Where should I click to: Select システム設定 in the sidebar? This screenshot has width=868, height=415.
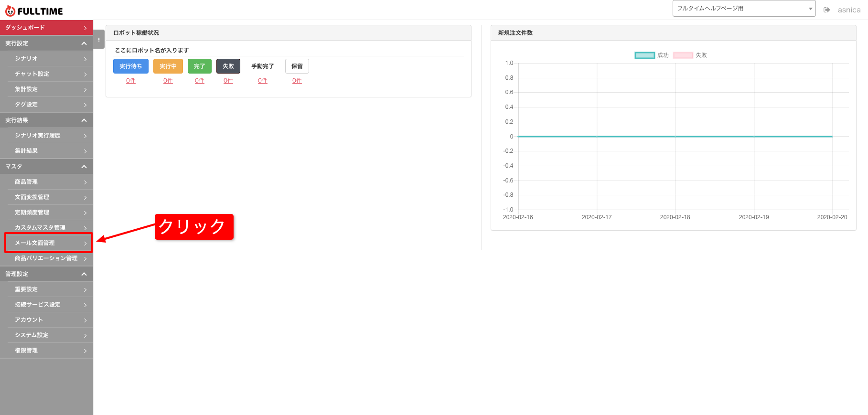coord(46,335)
